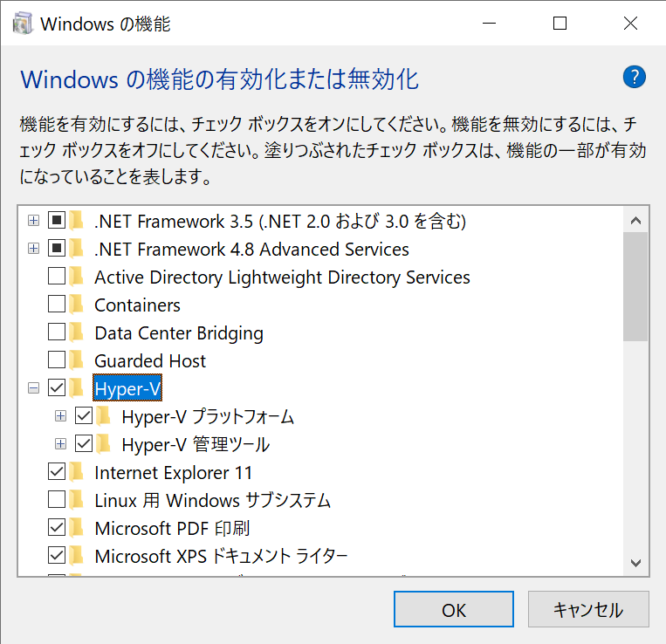
Task: Expand the .NET Framework 3.5 node
Action: [x=33, y=220]
